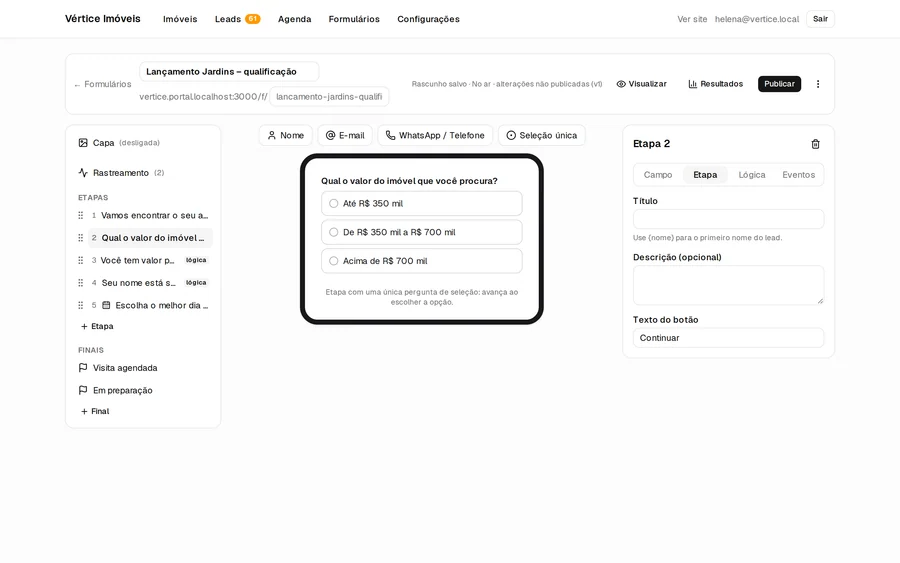
Task: Select step 3 Você tem valor p...
Action: [150, 261]
